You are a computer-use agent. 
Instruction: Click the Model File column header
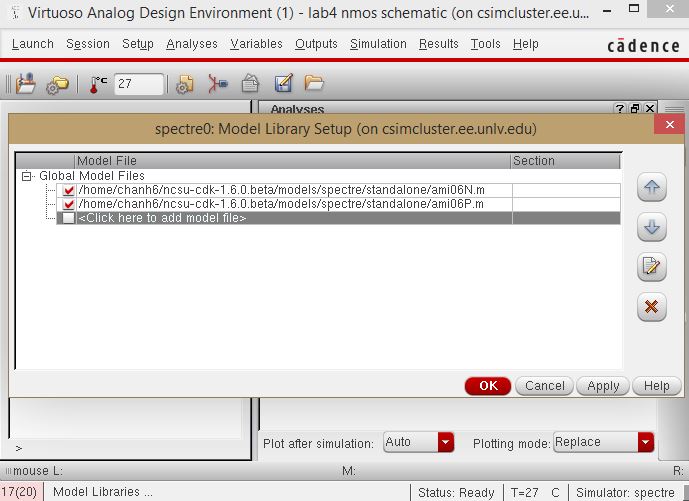tap(293, 161)
